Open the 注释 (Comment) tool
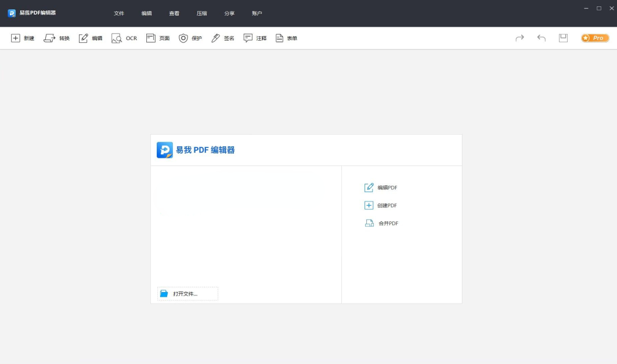 255,38
